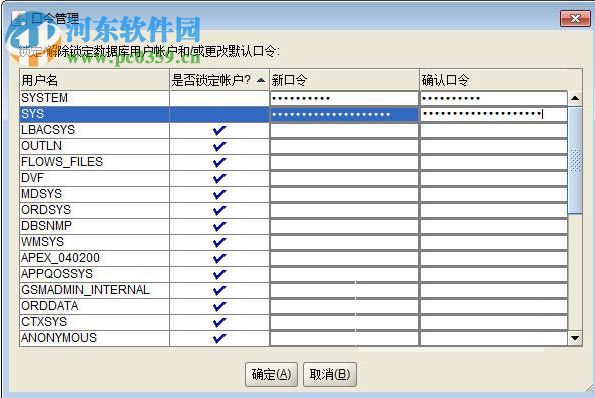Uncheck the lock for LBACSYS account
This screenshot has width=595, height=398.
pos(219,131)
